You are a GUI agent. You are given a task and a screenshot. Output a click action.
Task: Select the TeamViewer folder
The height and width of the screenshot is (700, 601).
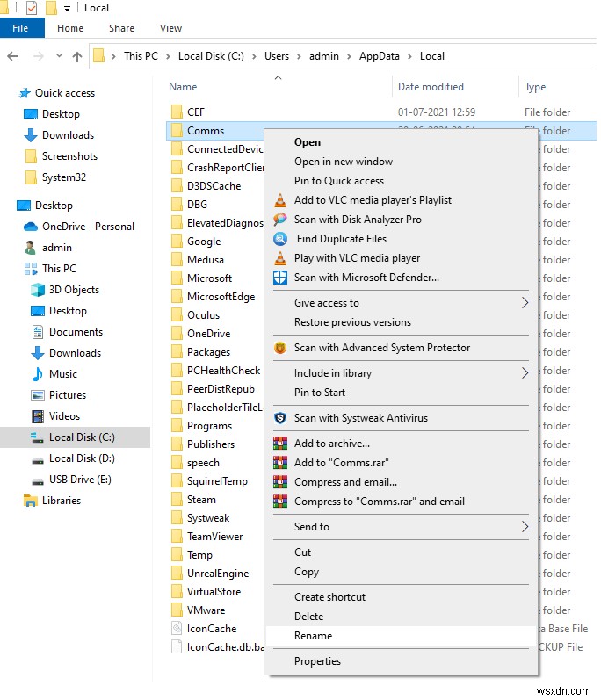click(x=214, y=537)
